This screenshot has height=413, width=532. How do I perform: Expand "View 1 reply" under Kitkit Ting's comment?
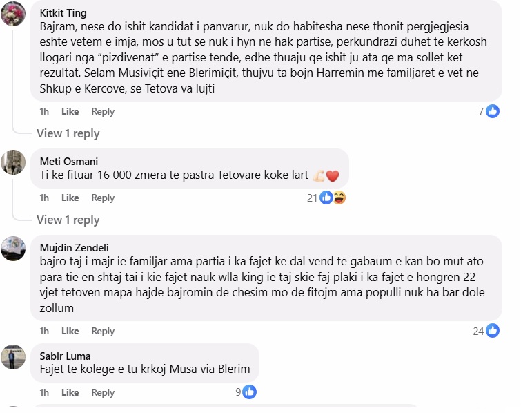(68, 133)
